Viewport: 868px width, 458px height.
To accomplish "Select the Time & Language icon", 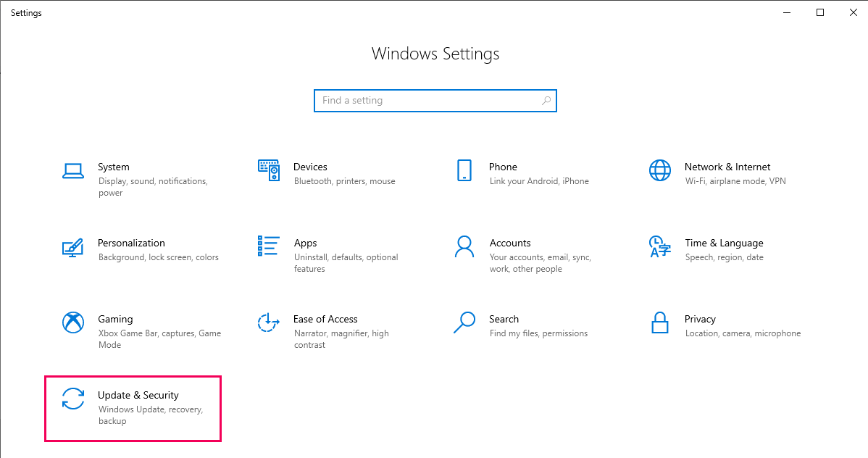I will coord(660,246).
